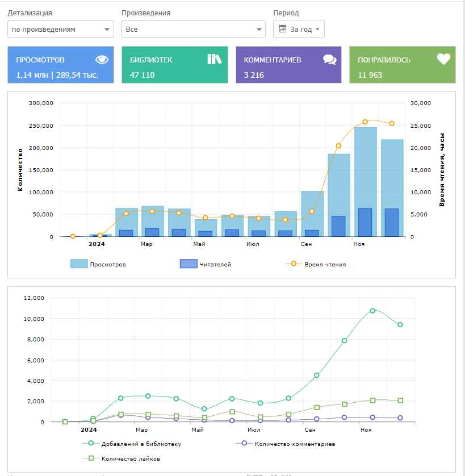Open the За год period selector

click(x=299, y=29)
